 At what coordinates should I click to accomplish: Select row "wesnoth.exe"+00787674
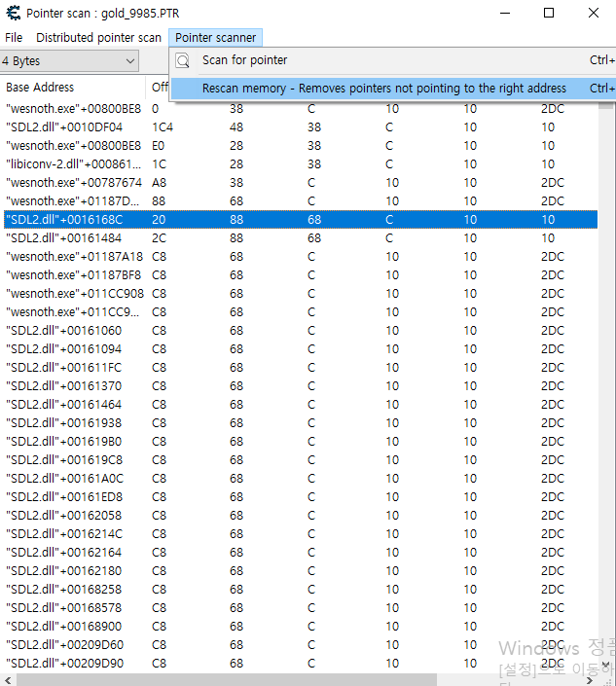301,182
